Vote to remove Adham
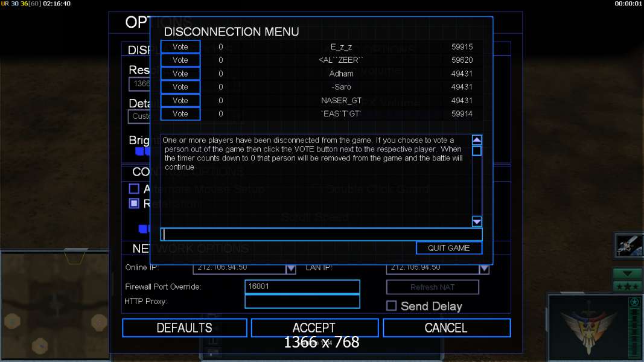 tap(180, 74)
